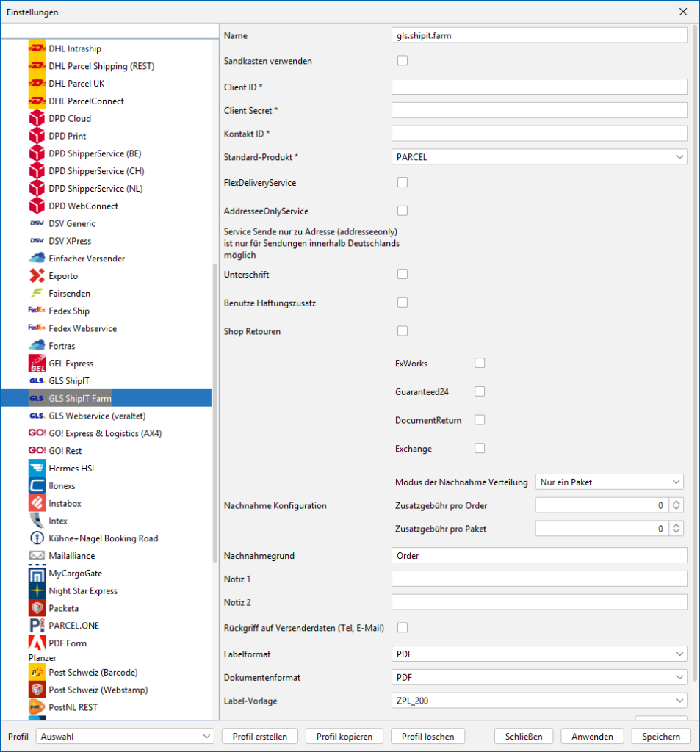Toggle the FlexDeliveryService checkbox
700x752 pixels.
click(403, 182)
